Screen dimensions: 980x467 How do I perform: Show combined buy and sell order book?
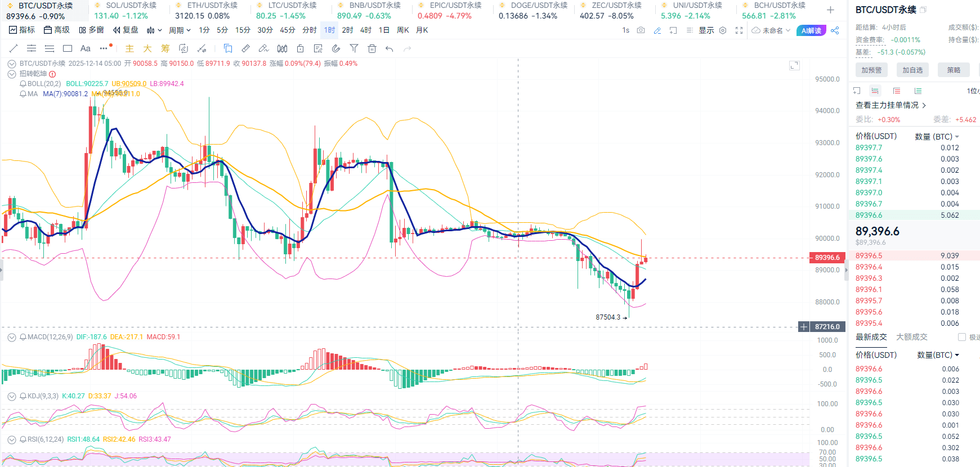coord(875,91)
